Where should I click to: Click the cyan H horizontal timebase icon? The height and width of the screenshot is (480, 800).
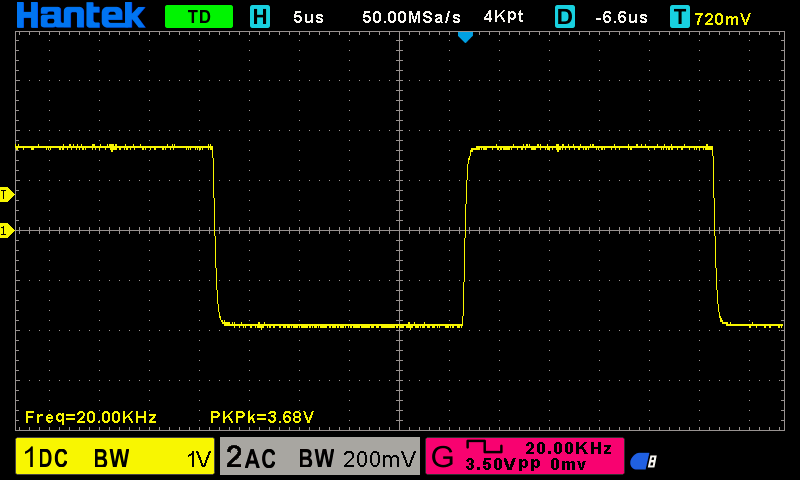[x=260, y=17]
